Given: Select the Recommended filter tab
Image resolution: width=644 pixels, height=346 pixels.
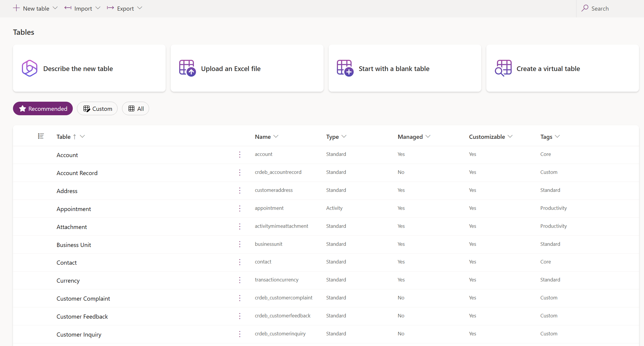Looking at the screenshot, I should point(43,108).
